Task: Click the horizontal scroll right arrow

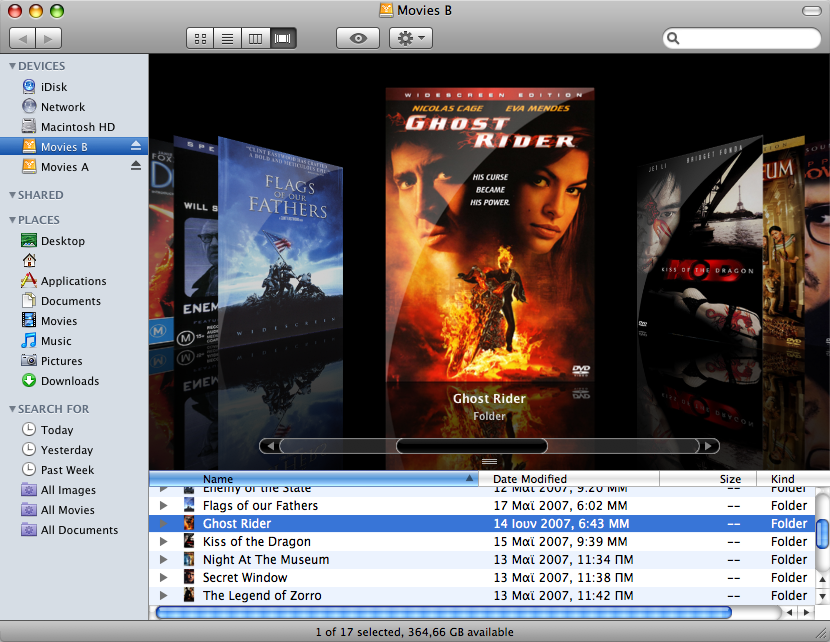Action: click(x=806, y=613)
